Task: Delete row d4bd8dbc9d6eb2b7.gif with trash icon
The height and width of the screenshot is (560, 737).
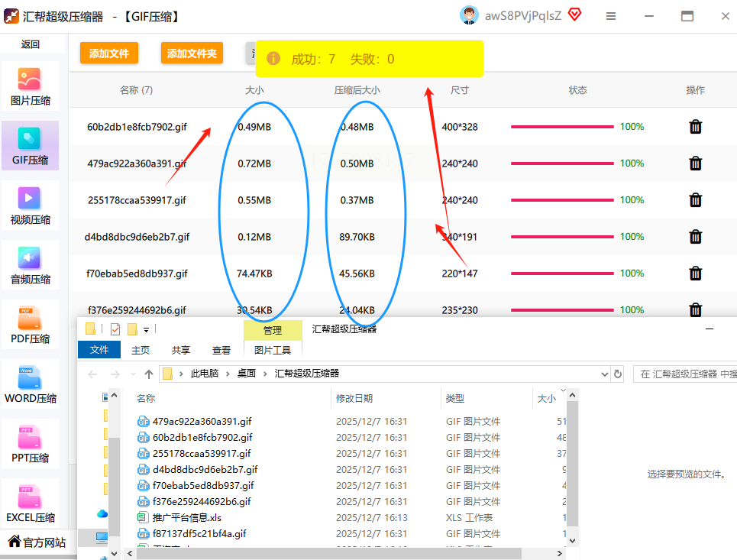Action: coord(695,237)
